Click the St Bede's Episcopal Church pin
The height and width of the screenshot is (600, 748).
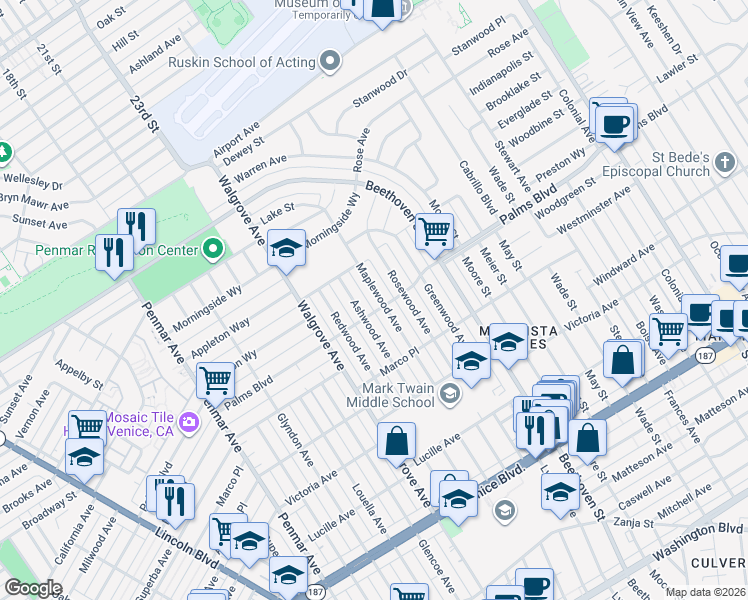click(x=725, y=162)
